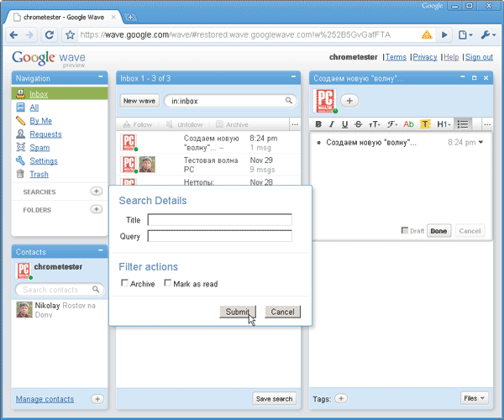The width and height of the screenshot is (504, 420).
Task: Cancel the Search Details dialog
Action: click(x=282, y=312)
